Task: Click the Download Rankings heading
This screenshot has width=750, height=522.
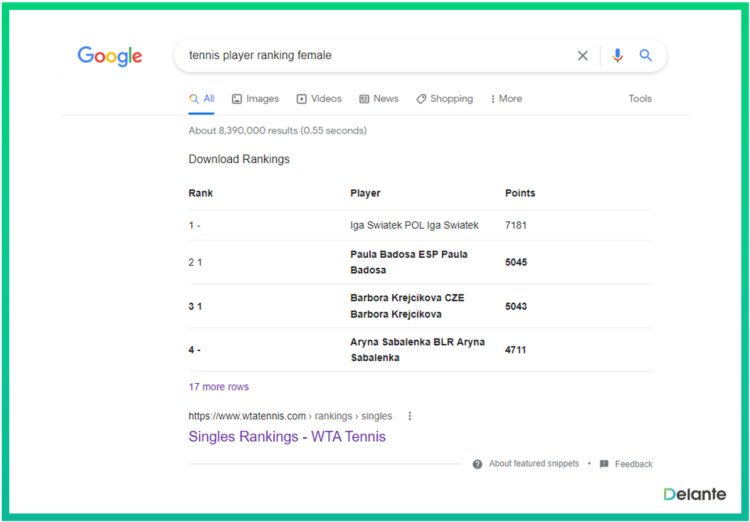Action: [239, 159]
